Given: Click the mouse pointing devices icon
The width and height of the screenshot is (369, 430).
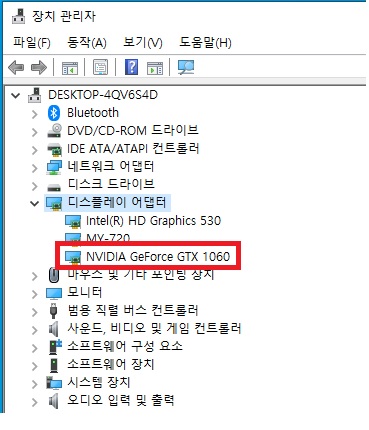Looking at the screenshot, I should pyautogui.click(x=54, y=275).
